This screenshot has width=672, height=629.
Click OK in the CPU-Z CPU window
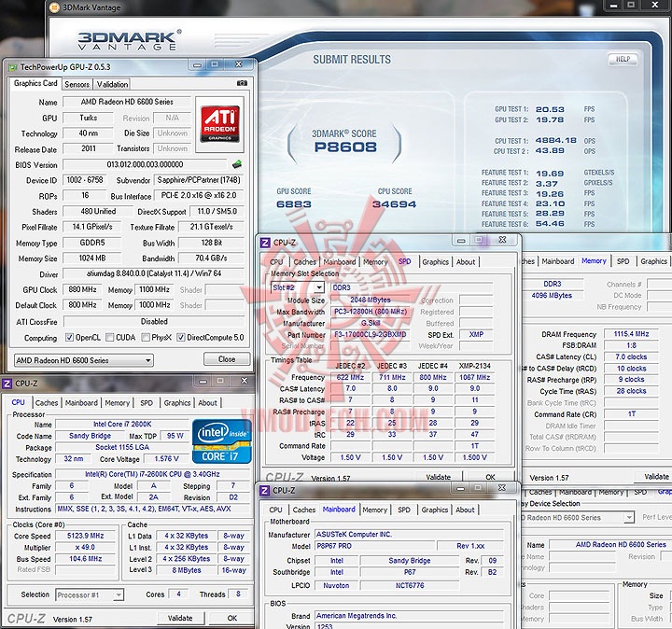coord(231,618)
